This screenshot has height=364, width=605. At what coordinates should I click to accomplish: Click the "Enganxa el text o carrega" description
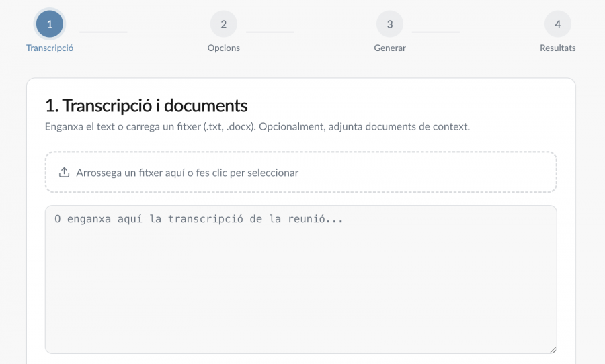click(x=257, y=126)
